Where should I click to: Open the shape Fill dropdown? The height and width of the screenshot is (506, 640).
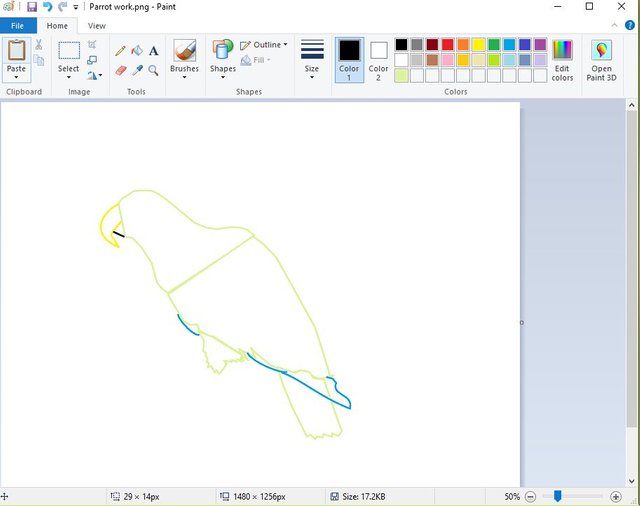coord(256,60)
